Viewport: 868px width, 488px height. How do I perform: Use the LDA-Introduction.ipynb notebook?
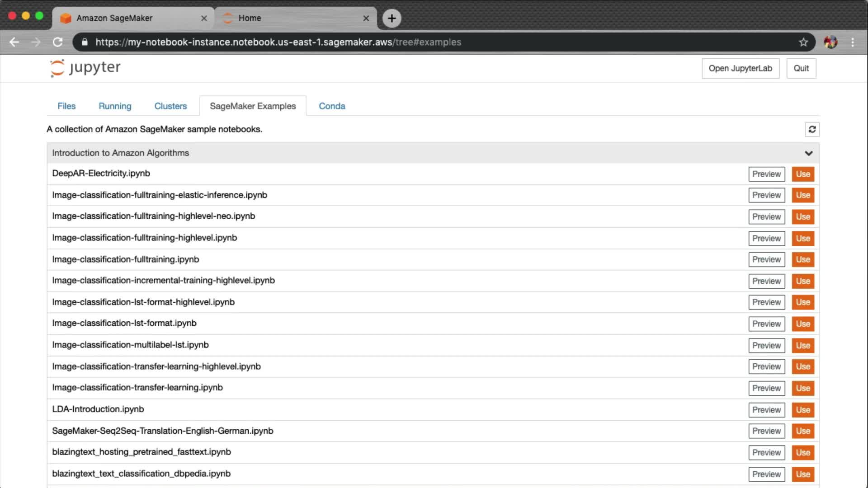[x=802, y=410]
